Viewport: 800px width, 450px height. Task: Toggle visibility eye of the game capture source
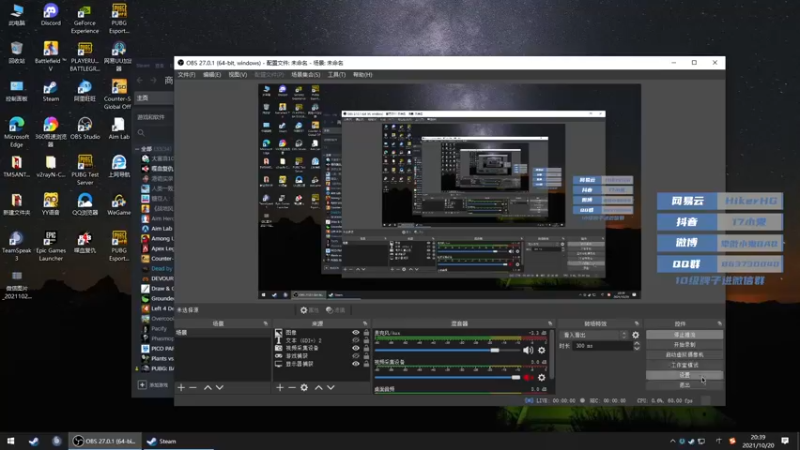pos(356,356)
